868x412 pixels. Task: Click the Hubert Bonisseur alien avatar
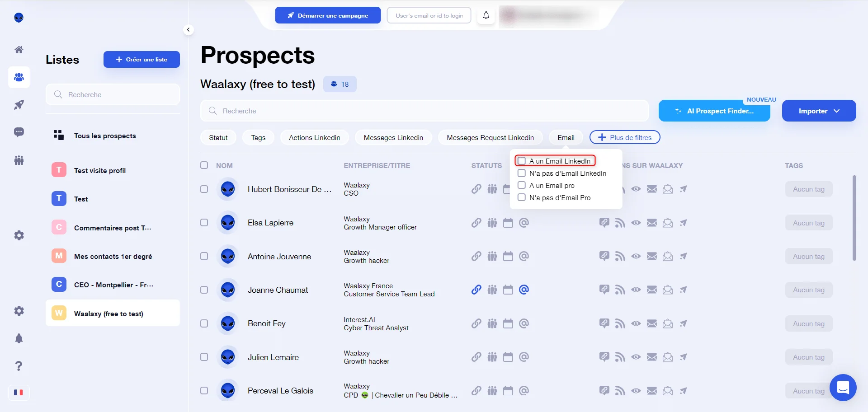pyautogui.click(x=228, y=189)
